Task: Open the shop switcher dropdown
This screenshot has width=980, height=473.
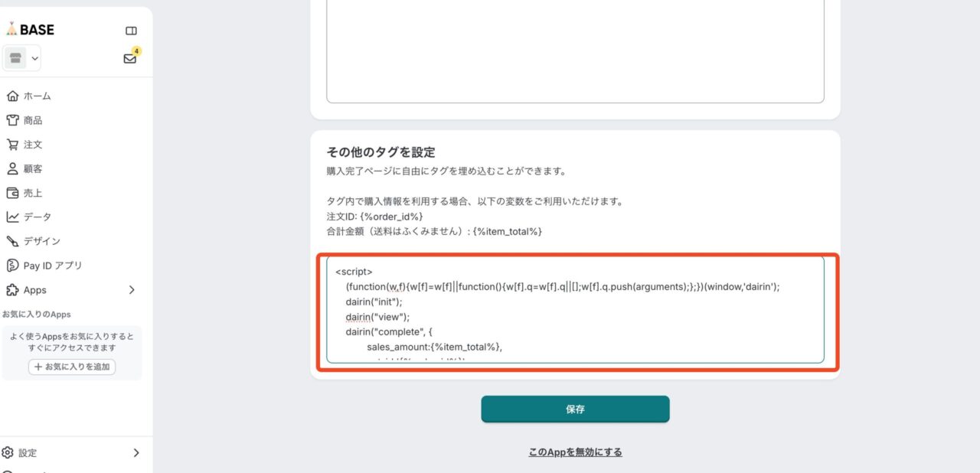Action: pos(22,58)
